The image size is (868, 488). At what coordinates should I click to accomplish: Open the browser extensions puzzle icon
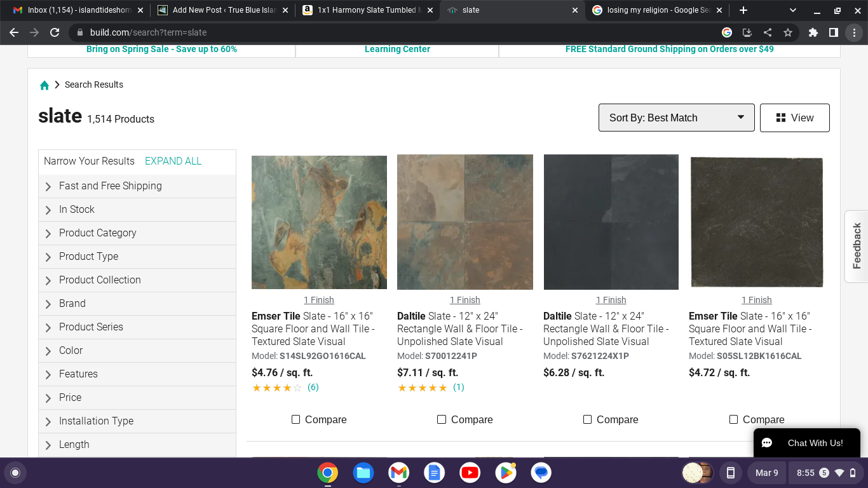point(813,32)
